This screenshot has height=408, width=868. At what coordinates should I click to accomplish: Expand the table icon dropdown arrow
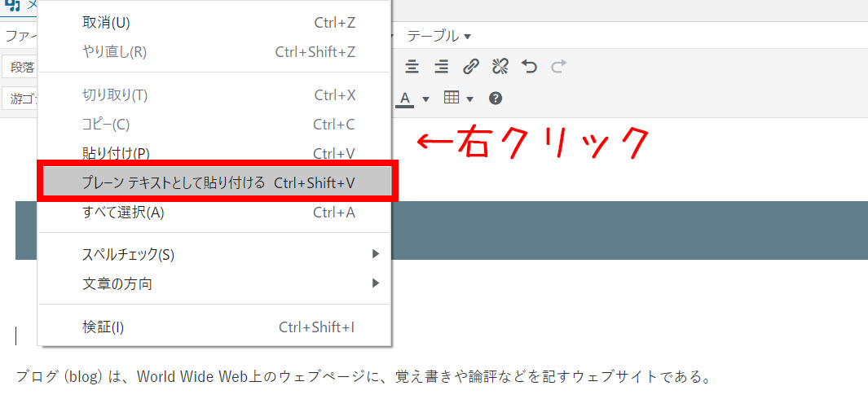[x=470, y=99]
